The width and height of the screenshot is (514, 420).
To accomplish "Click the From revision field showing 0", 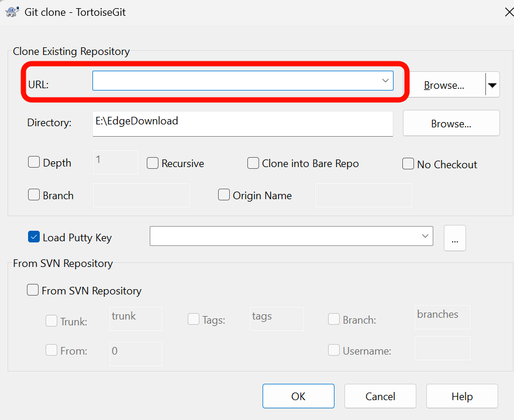I will [x=136, y=354].
